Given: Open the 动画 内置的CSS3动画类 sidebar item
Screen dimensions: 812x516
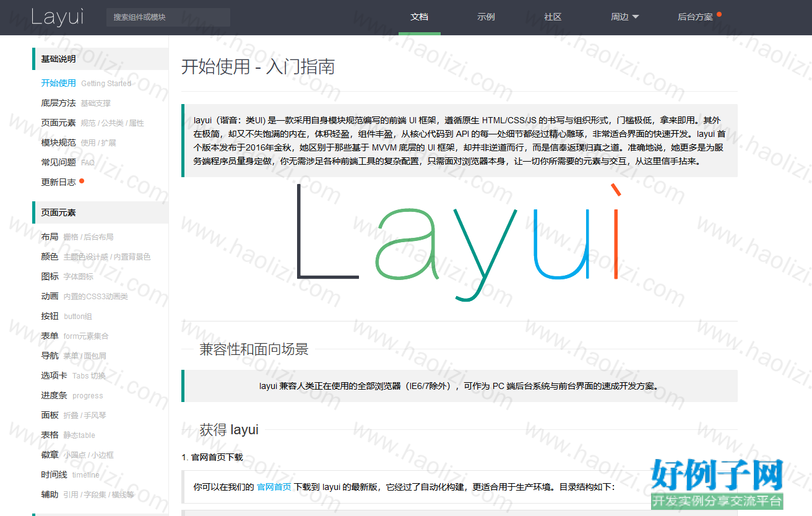Looking at the screenshot, I should [x=85, y=296].
